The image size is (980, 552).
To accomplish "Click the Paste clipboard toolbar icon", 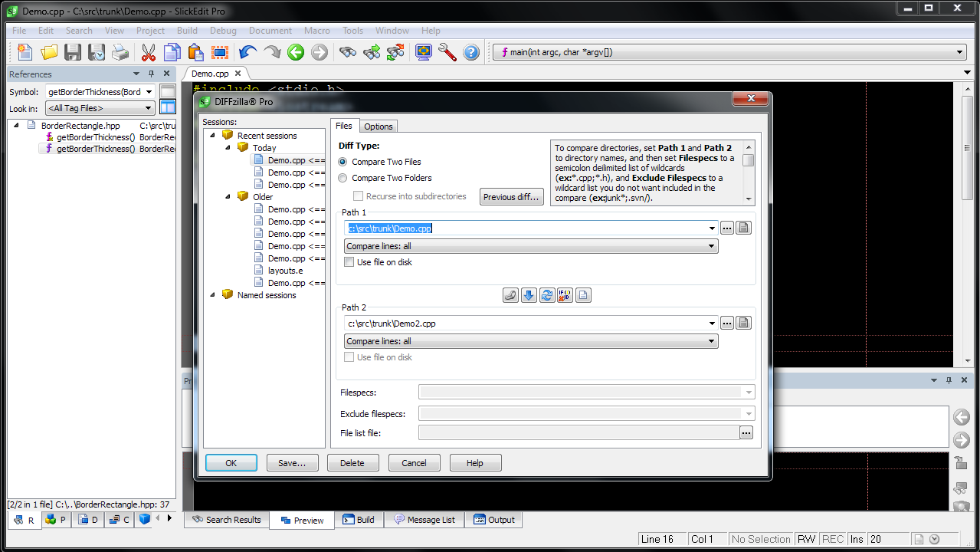I will [x=196, y=52].
